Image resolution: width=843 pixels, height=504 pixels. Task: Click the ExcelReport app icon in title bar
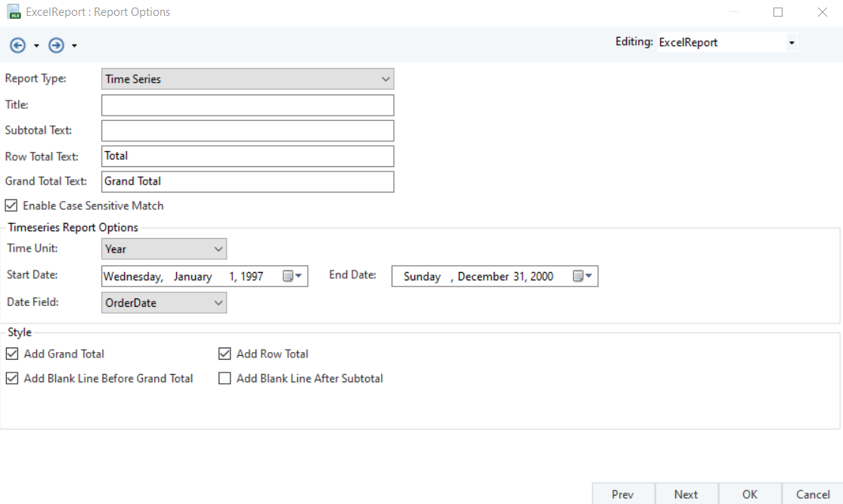click(x=14, y=12)
